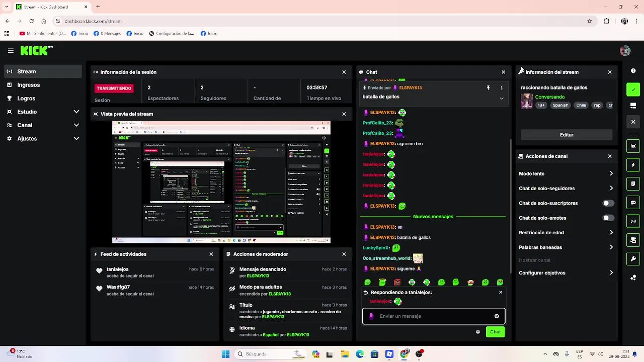Open the hamburger menu beside the Kick logo
Screen dimensions: 644x362
point(11,51)
